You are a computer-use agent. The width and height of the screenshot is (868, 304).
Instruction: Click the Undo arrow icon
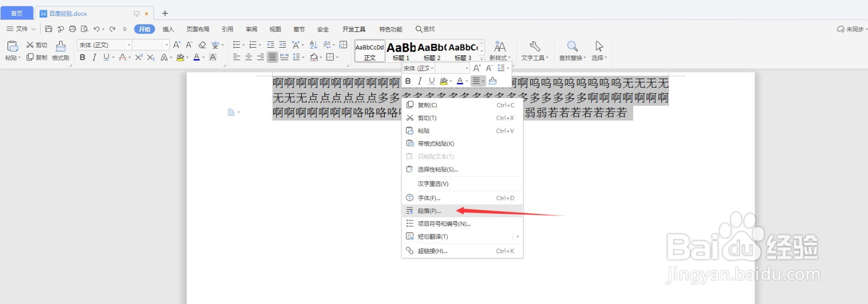[97, 29]
